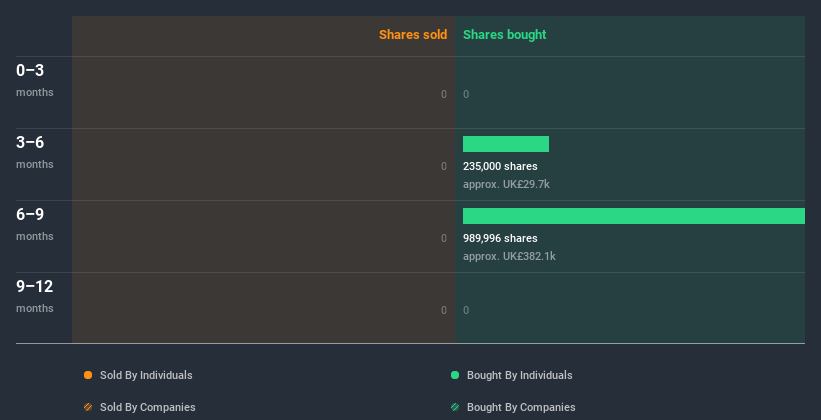Select the 3–6 months row label
Viewport: 821px width, 420px height.
click(35, 152)
